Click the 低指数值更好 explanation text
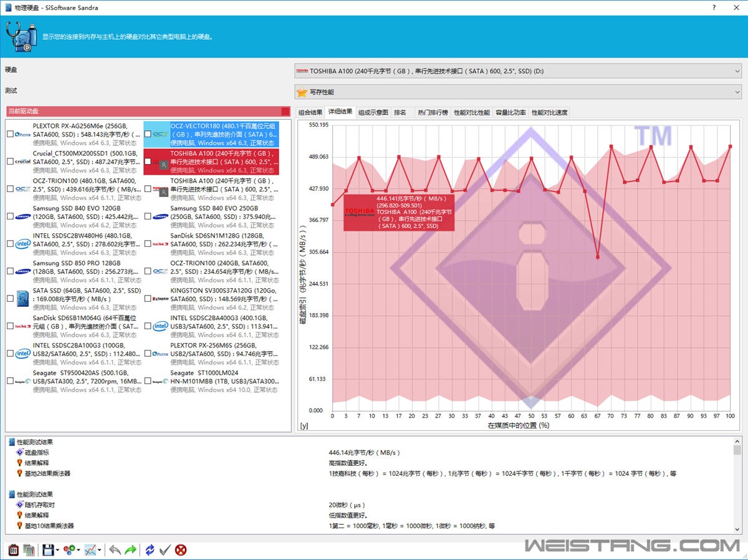This screenshot has width=748, height=560. 348,515
